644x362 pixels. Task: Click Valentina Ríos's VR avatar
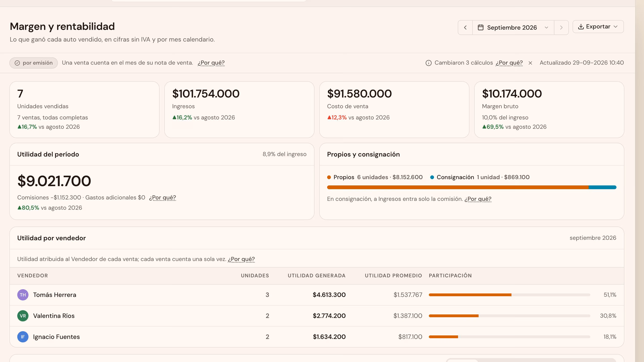pos(23,316)
